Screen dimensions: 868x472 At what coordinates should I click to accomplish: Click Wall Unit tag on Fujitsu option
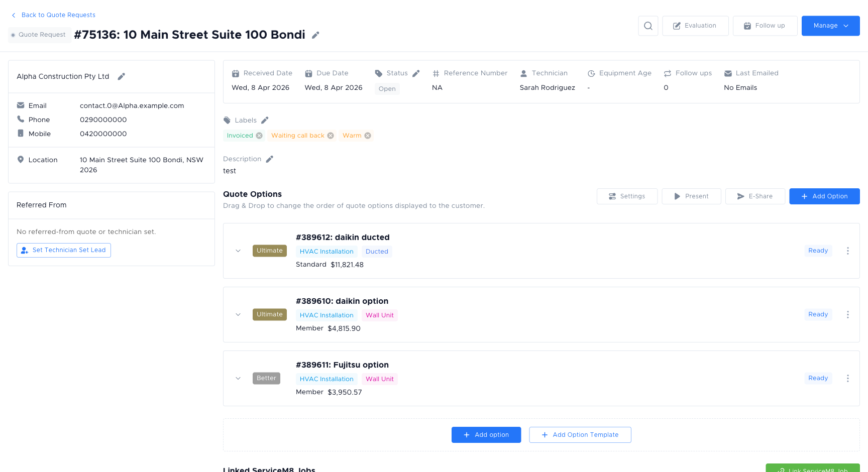[379, 379]
